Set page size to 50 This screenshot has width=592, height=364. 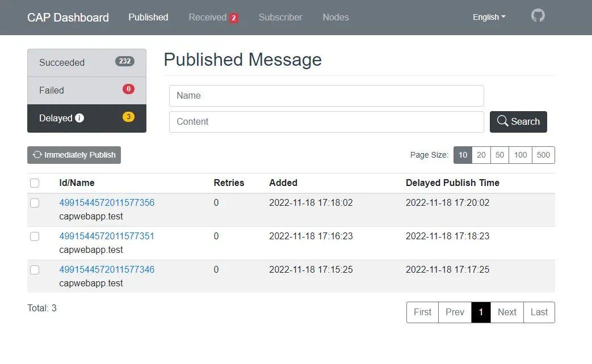coord(499,155)
